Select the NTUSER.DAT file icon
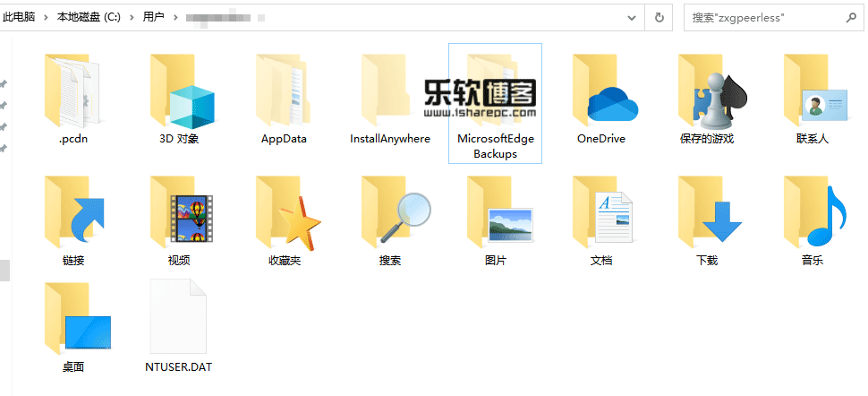The height and width of the screenshot is (396, 868). point(178,316)
